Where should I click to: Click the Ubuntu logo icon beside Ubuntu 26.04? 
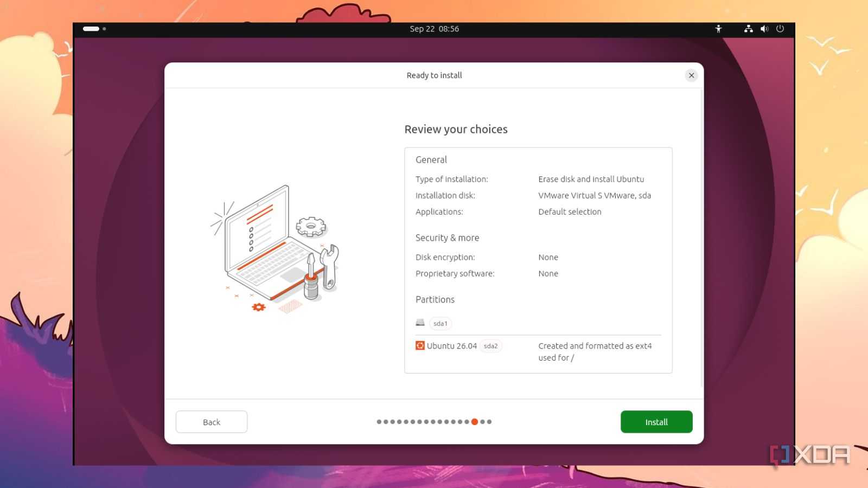coord(420,345)
